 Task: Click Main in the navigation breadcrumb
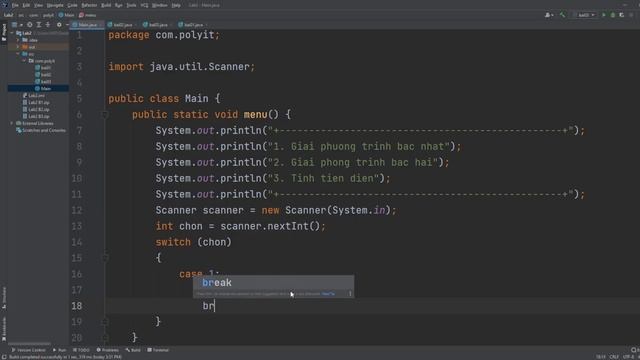click(67, 15)
